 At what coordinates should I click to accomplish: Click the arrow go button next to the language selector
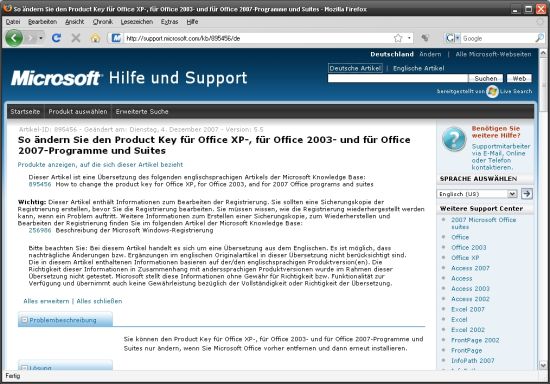[526, 194]
